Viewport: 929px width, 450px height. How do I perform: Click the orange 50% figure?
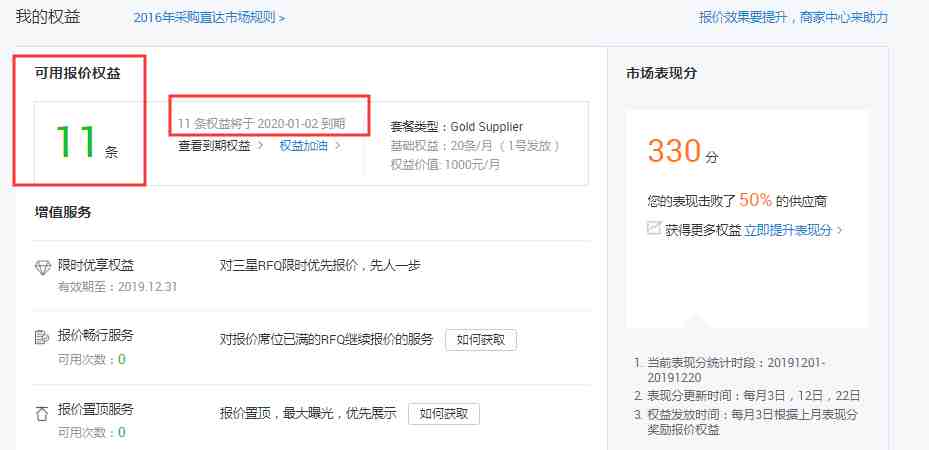click(755, 201)
